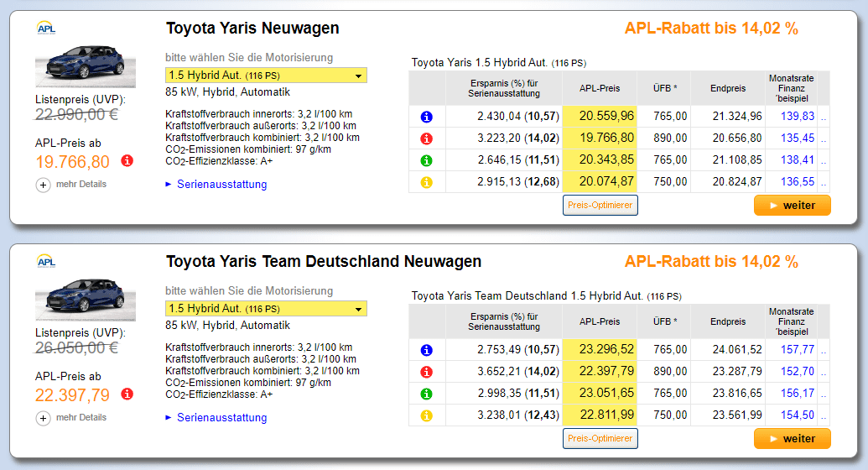This screenshot has width=868, height=470.
Task: Click APL-Preis cell 23.051,65
Action: (600, 393)
